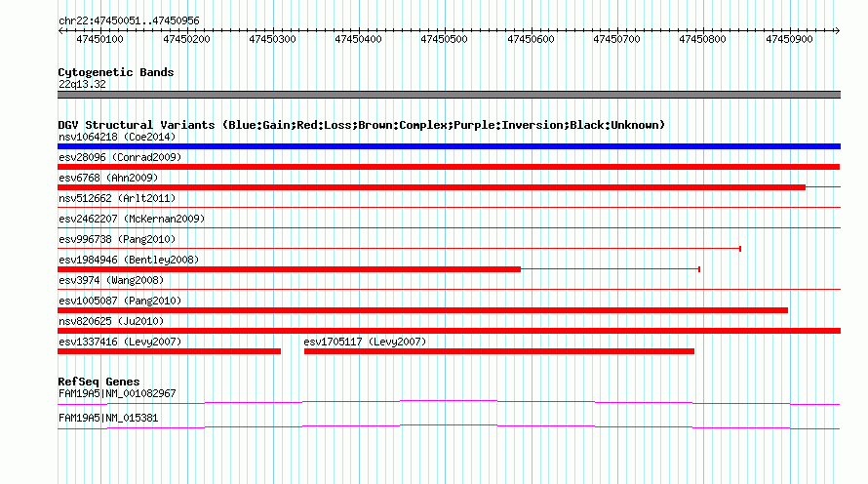Click ruler position 47450300
This screenshot has width=868, height=484.
[x=272, y=39]
